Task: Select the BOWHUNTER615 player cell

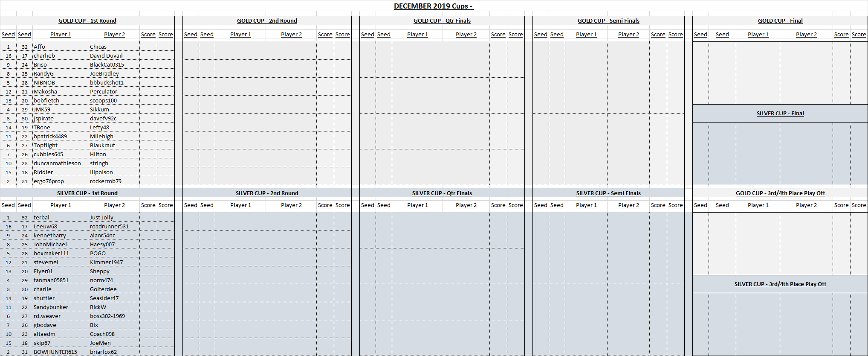Action: coord(55,352)
